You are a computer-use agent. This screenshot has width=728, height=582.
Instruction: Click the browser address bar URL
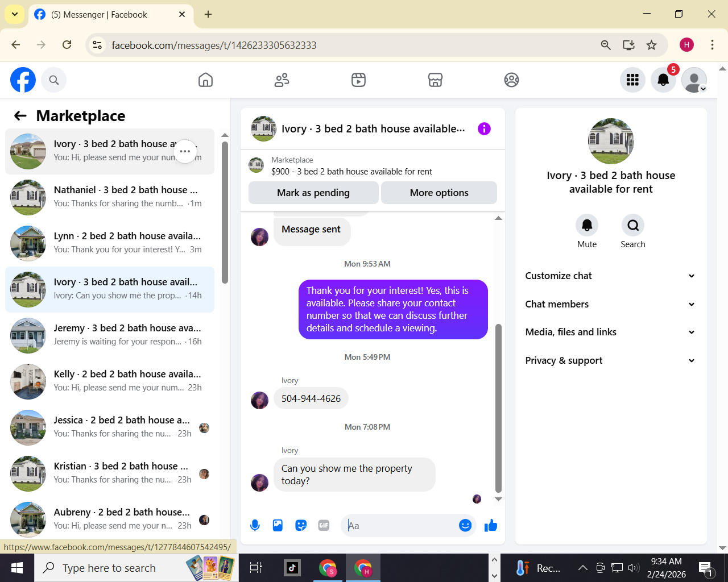[x=214, y=45]
